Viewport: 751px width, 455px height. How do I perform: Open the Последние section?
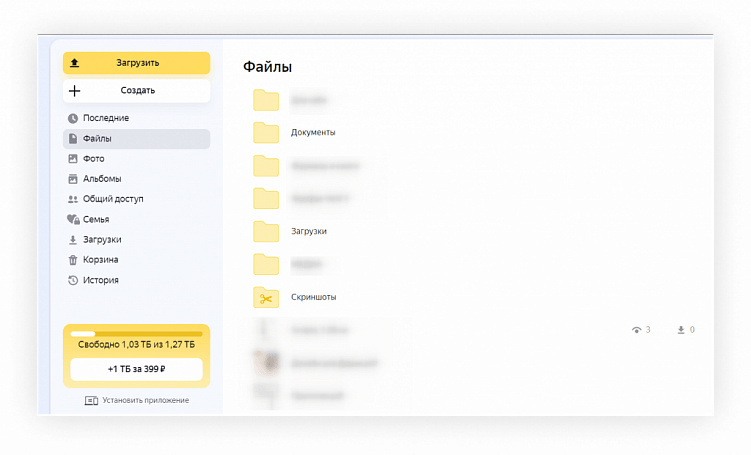137,118
